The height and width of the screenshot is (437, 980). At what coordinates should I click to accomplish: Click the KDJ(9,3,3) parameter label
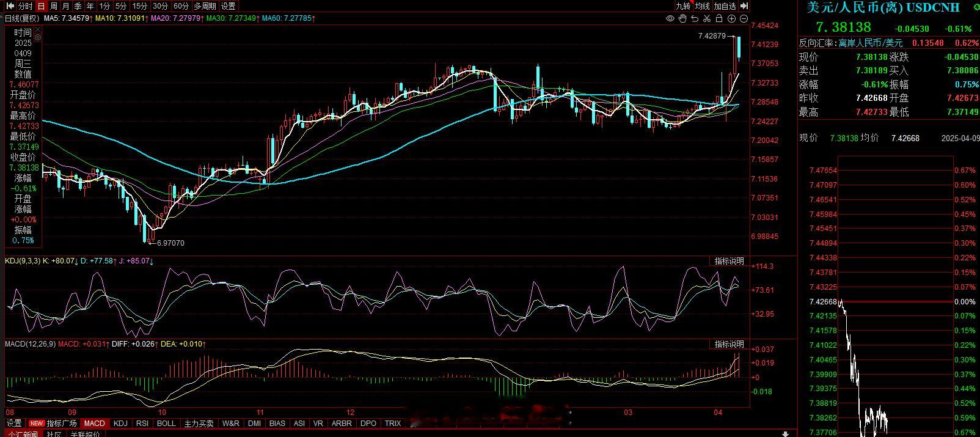click(x=23, y=261)
